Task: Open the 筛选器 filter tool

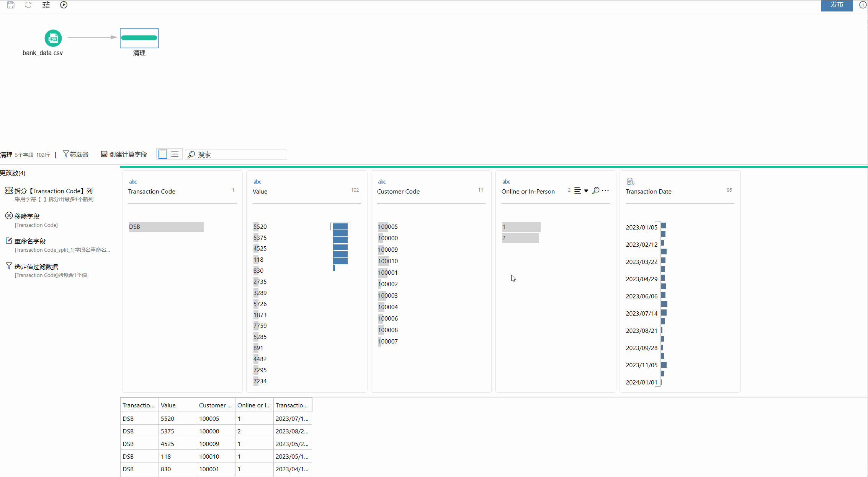Action: pos(76,154)
